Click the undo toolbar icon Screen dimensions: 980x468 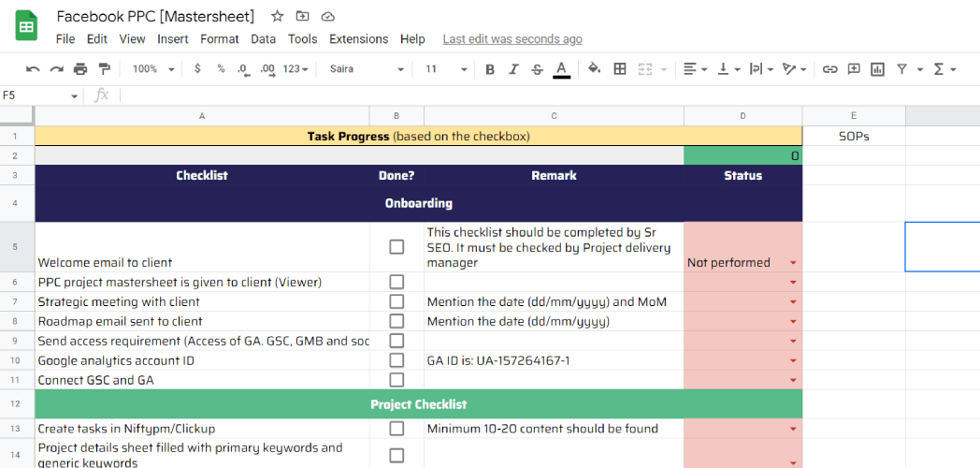click(33, 69)
